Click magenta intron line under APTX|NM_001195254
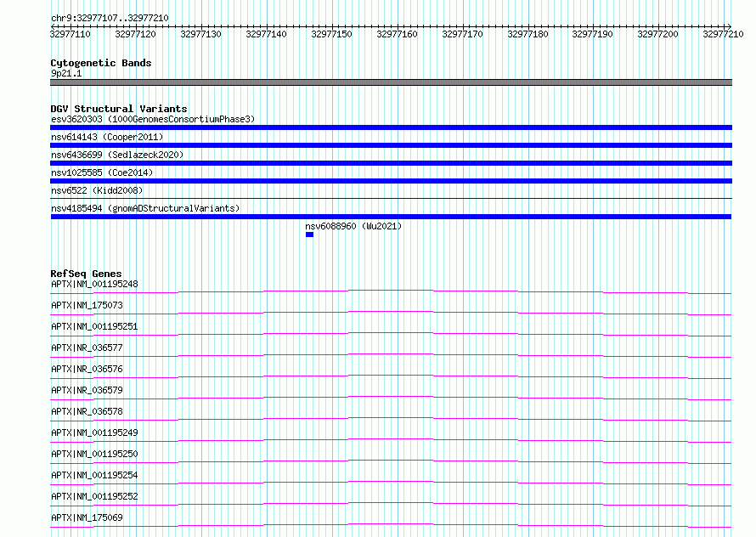Image resolution: width=756 pixels, height=537 pixels. point(391,482)
